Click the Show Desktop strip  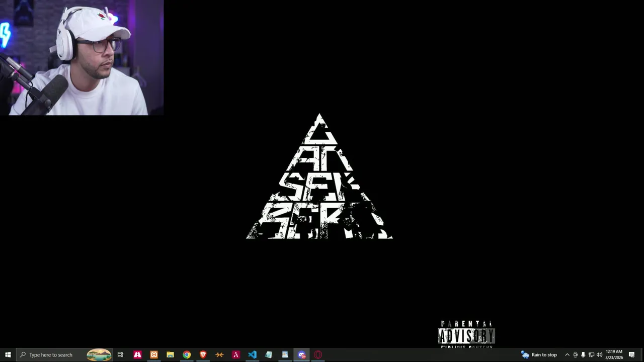tap(642, 354)
